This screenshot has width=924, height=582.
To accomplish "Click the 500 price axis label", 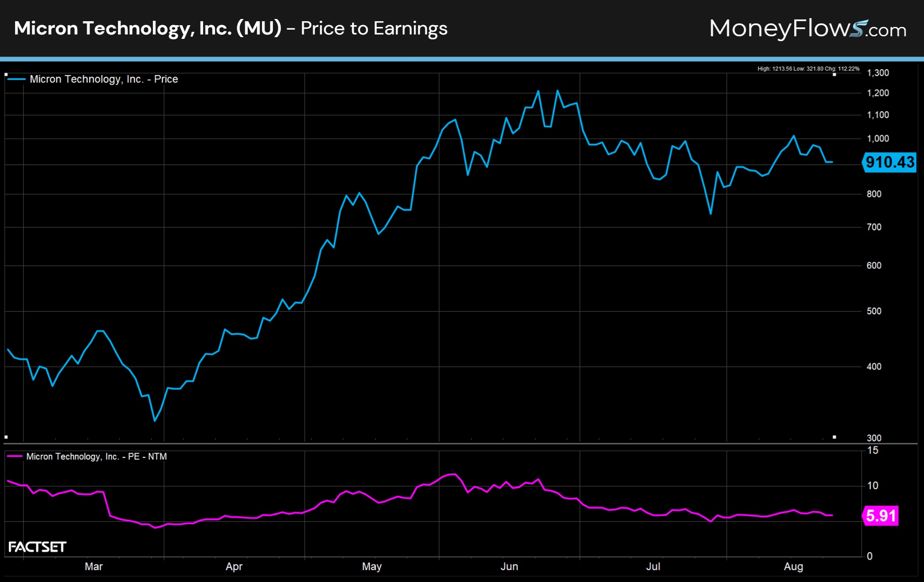I will point(874,311).
